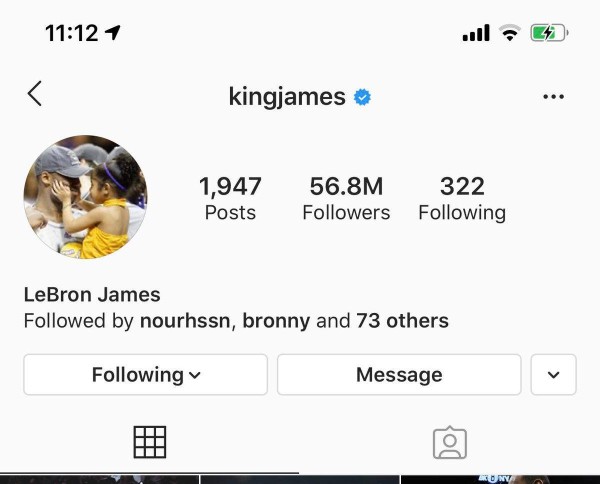Image resolution: width=600 pixels, height=484 pixels.
Task: Open nourhssn's profile from followed-by line
Action: tap(186, 321)
